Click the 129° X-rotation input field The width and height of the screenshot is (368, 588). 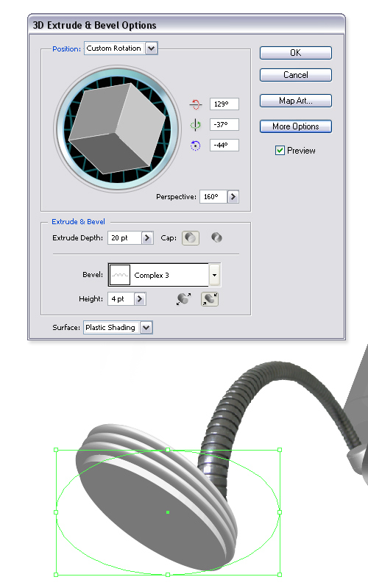[224, 104]
